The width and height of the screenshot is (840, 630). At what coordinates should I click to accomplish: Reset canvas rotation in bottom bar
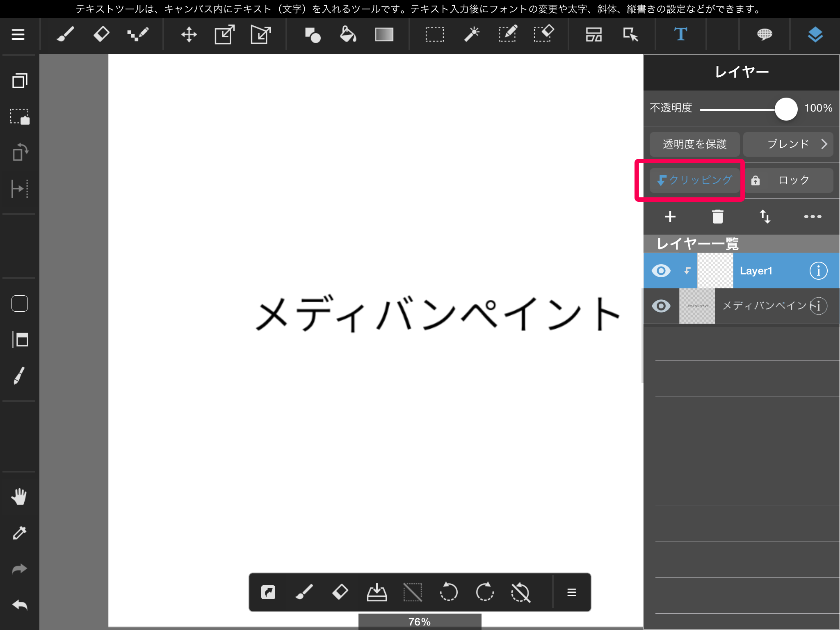[521, 592]
